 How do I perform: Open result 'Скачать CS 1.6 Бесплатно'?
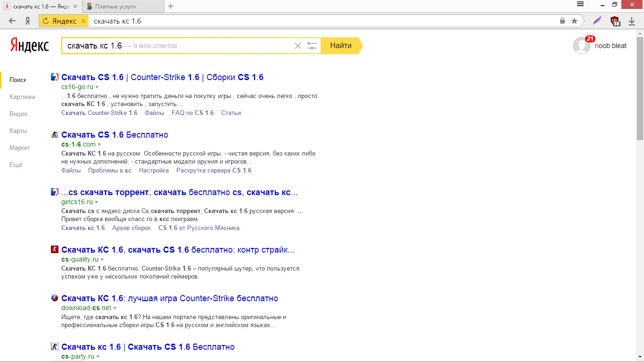point(115,135)
